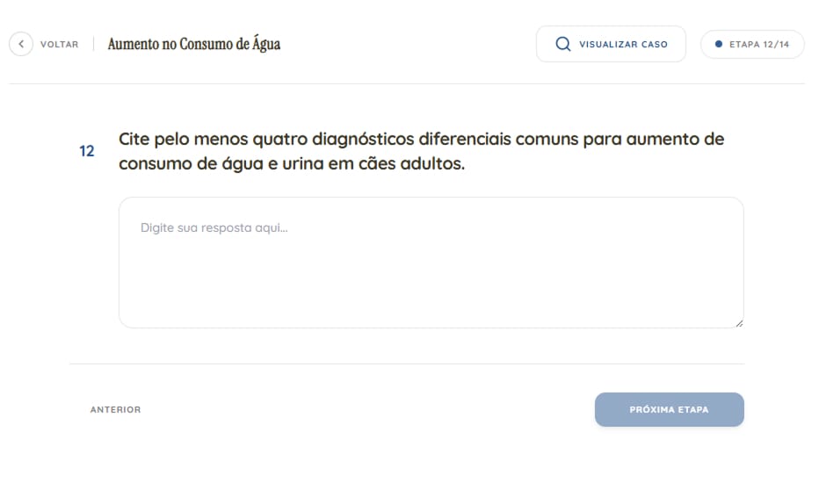Proceed with the PRÓXIMA ETAPA button

click(x=669, y=409)
